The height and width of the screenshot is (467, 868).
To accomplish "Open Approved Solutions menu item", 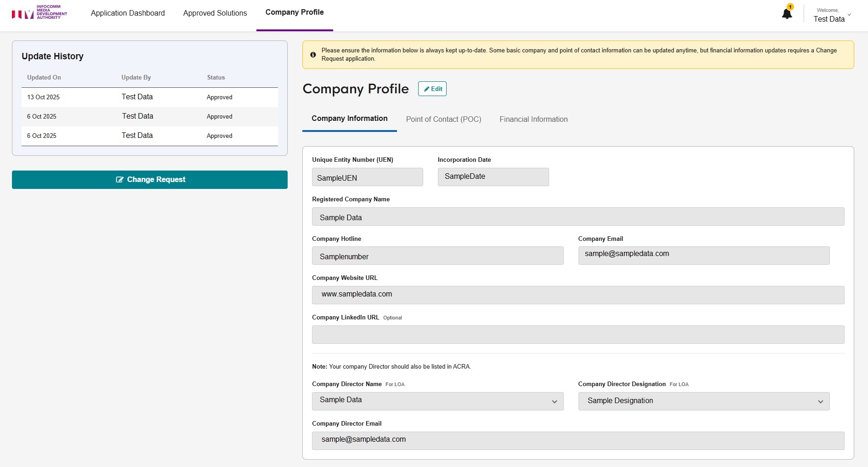I will click(215, 13).
